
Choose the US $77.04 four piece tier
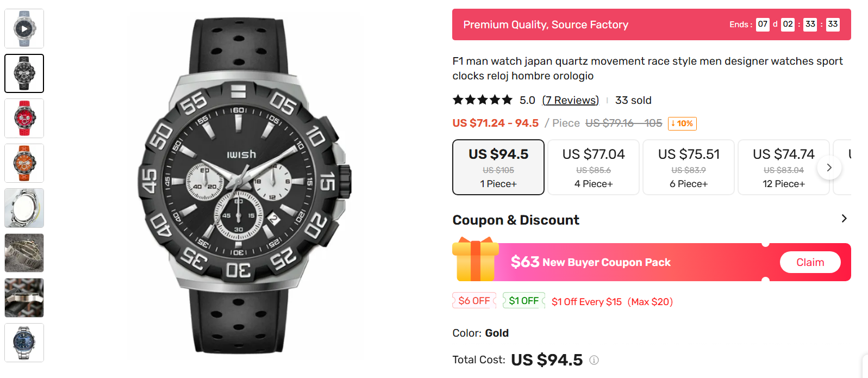(594, 168)
